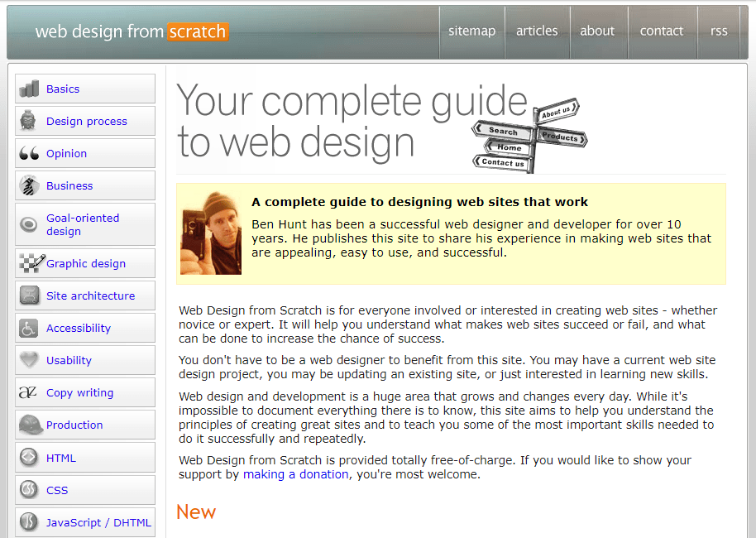This screenshot has height=538, width=756.
Task: Click the necktie icon beside Business
Action: [29, 185]
